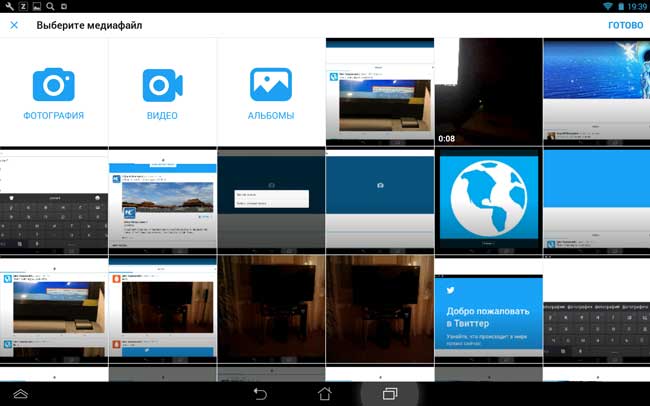
Task: Tap the Wi-Fi status icon
Action: point(607,6)
